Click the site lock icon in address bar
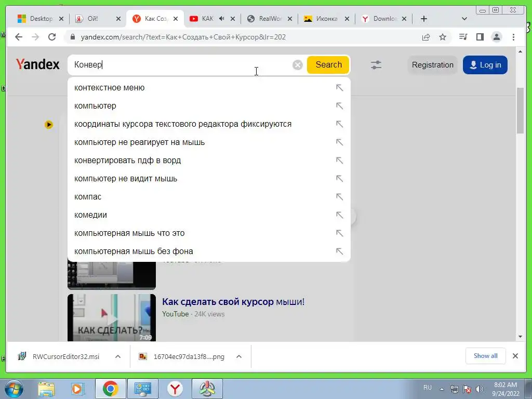The width and height of the screenshot is (532, 399). [72, 37]
